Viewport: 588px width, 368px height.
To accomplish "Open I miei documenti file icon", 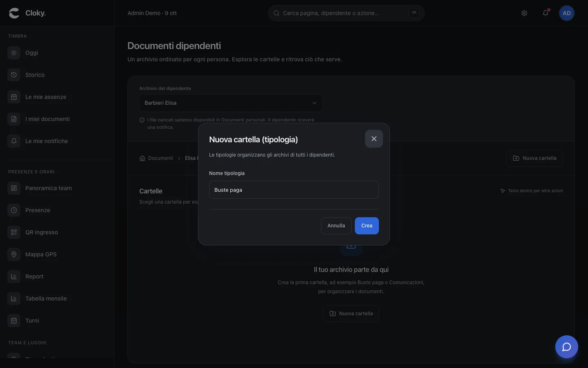I will (x=14, y=119).
